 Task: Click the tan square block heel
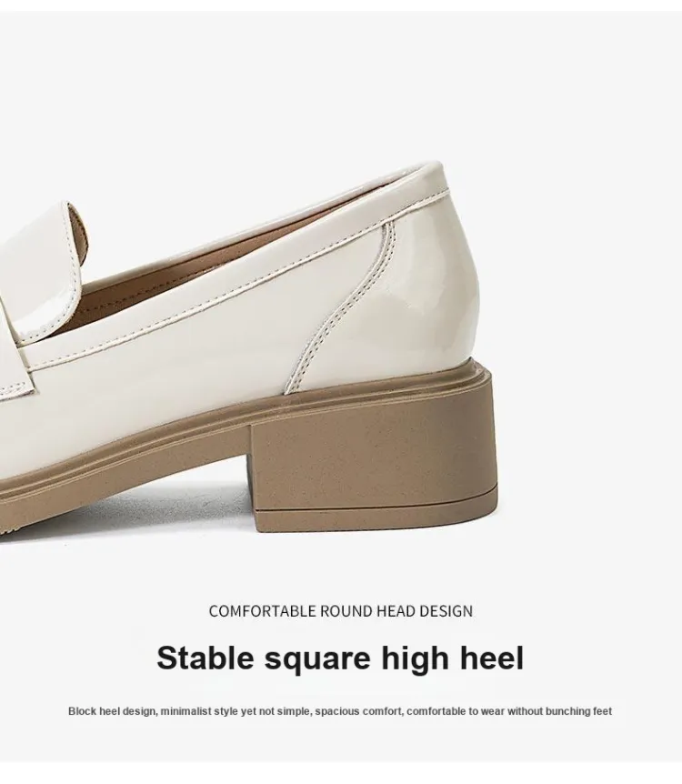[374, 460]
